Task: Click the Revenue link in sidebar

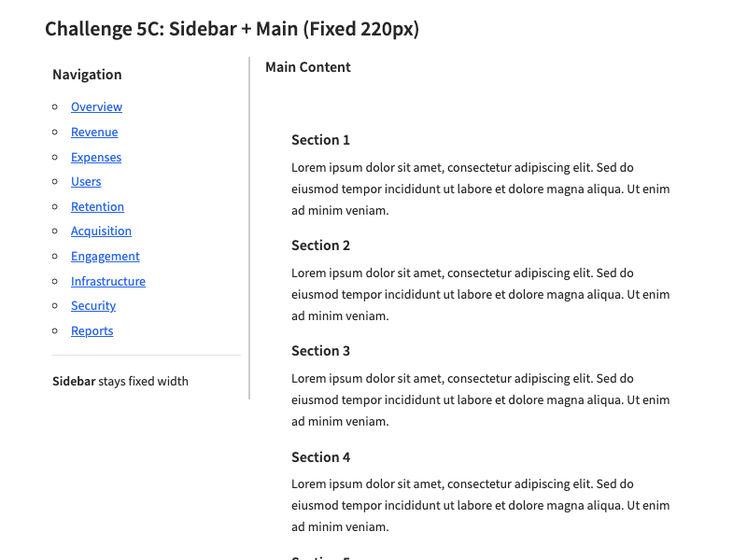Action: (x=94, y=133)
